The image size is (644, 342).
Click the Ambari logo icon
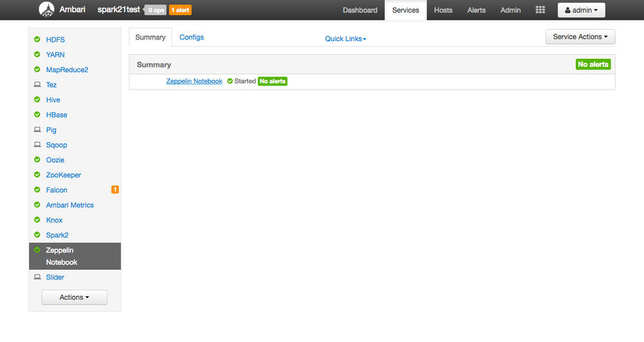pos(46,10)
